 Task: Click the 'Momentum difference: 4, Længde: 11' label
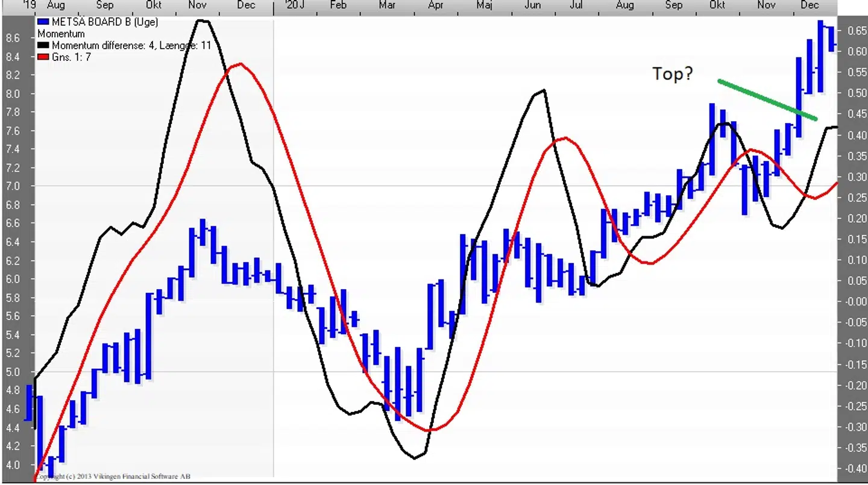click(131, 45)
